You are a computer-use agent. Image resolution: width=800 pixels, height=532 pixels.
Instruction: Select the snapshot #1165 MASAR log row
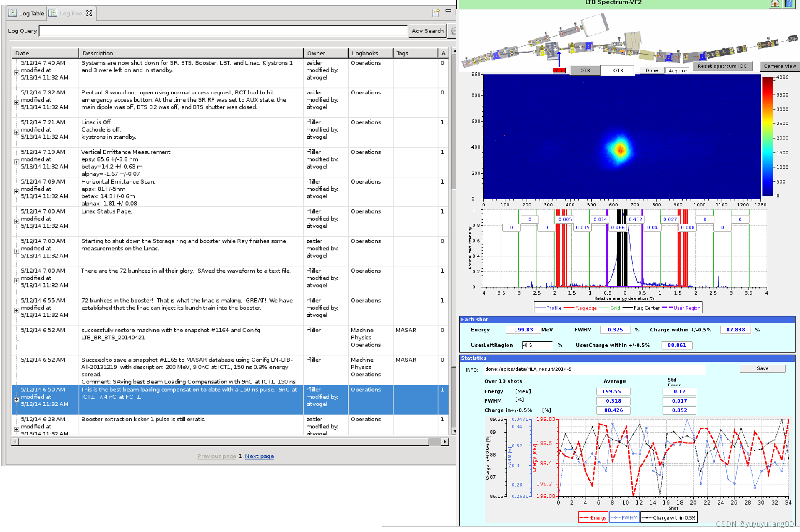pyautogui.click(x=230, y=370)
